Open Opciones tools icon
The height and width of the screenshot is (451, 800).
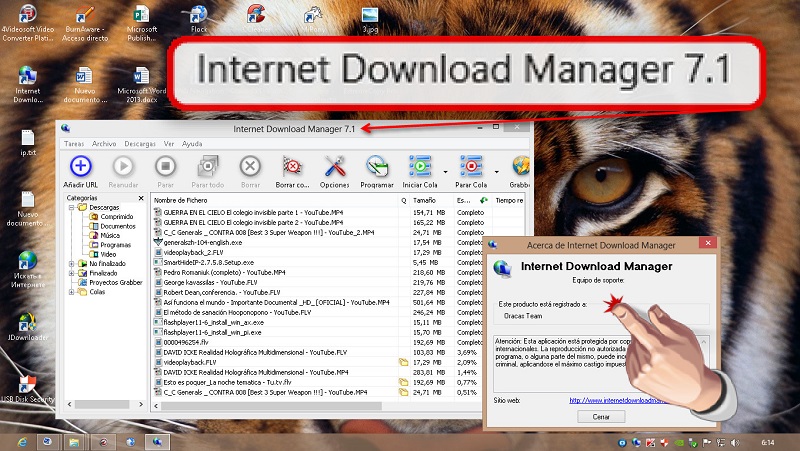click(335, 166)
